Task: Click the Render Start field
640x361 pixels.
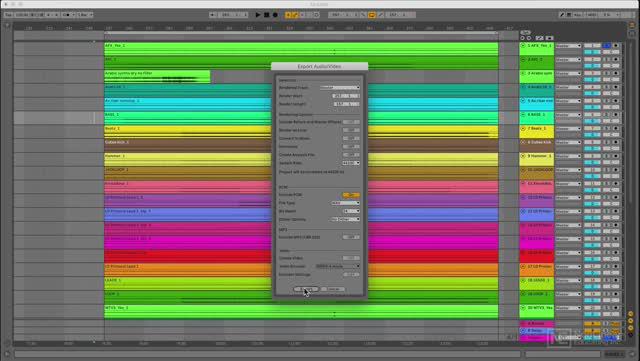Action: tap(346, 96)
